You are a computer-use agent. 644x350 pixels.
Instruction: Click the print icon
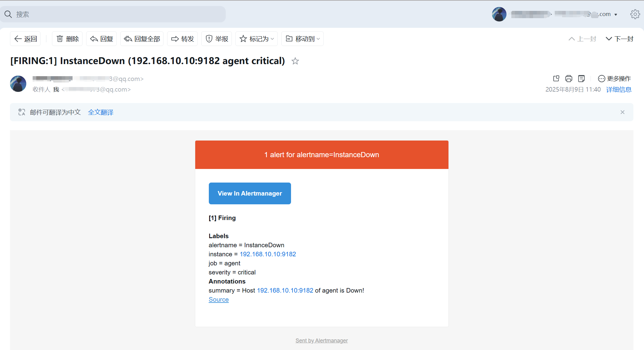point(569,79)
